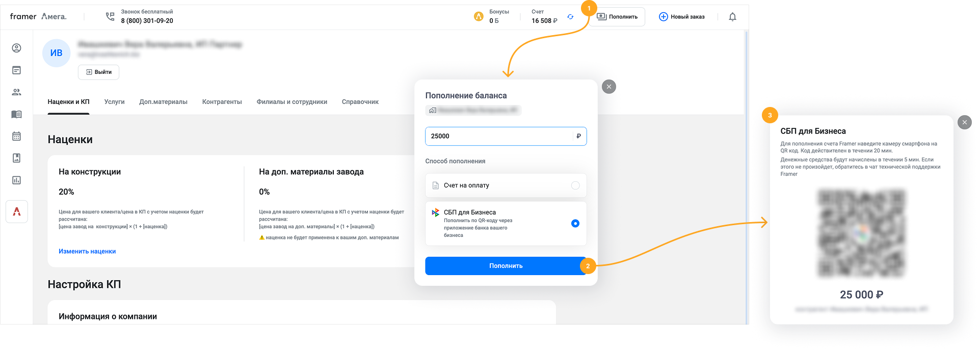Select the 'СБП для Бизнеса' radio button
Image resolution: width=980 pixels, height=351 pixels.
(575, 223)
